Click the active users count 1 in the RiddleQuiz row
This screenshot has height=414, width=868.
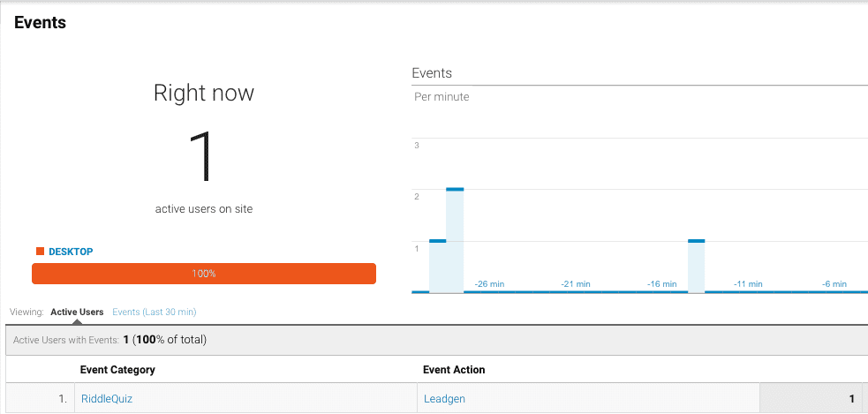pos(852,398)
